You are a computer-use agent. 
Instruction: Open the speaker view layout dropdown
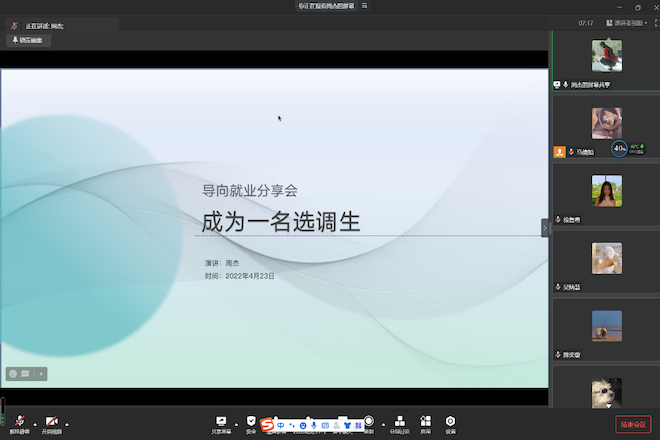[x=627, y=22]
